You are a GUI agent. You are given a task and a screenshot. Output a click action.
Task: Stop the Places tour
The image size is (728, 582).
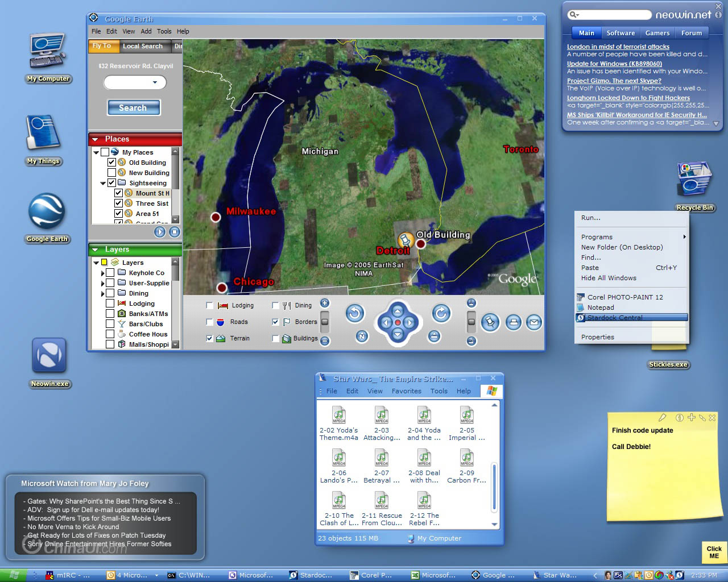click(175, 231)
